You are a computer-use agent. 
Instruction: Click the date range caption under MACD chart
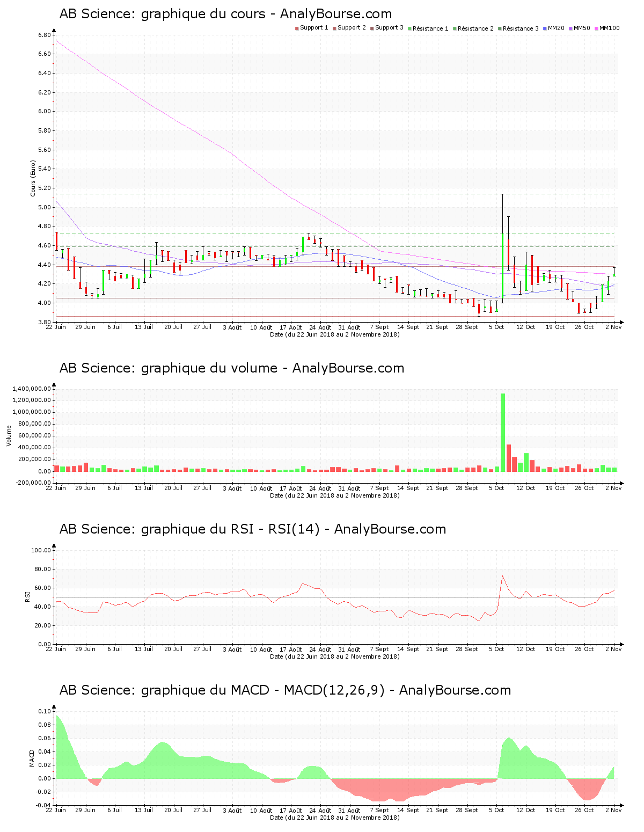coord(334,818)
